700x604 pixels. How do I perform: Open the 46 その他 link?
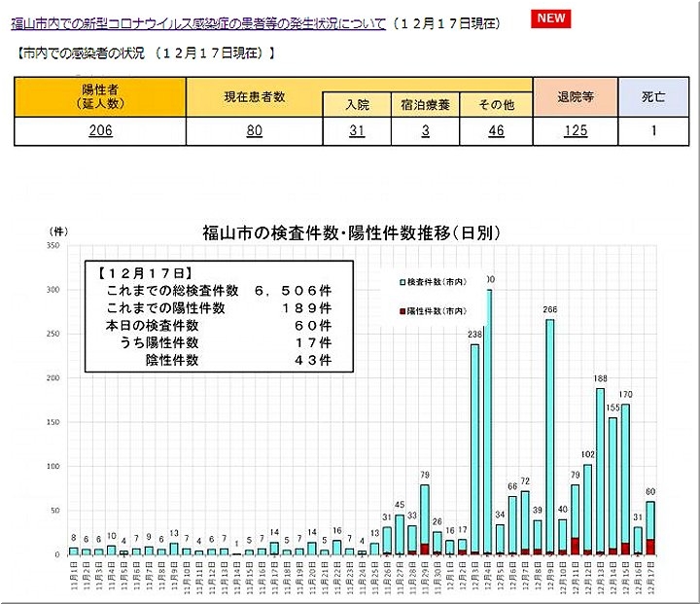496,131
